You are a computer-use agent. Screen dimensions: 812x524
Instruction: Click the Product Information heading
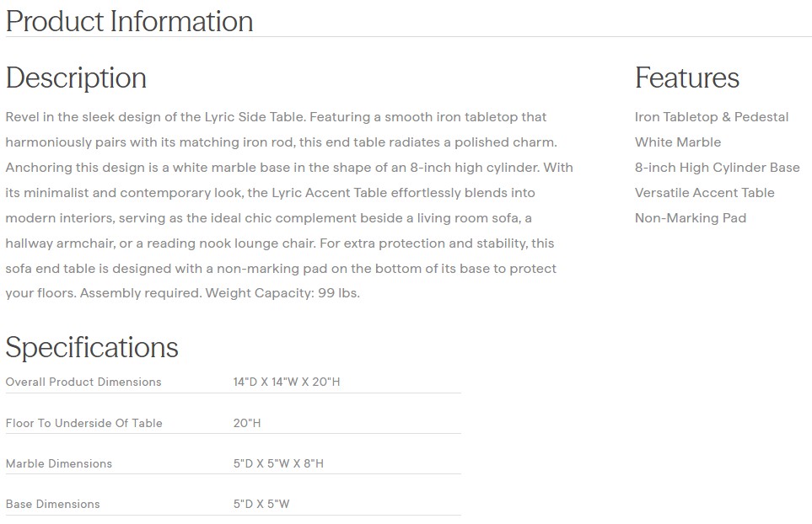point(129,21)
